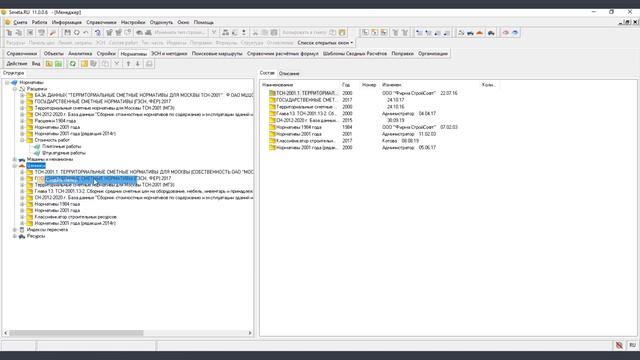Click the Вид button
The width and height of the screenshot is (640, 360).
click(36, 64)
